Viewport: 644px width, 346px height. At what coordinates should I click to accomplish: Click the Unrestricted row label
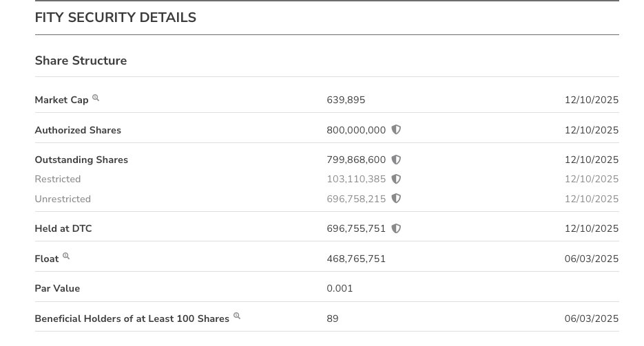coord(63,199)
